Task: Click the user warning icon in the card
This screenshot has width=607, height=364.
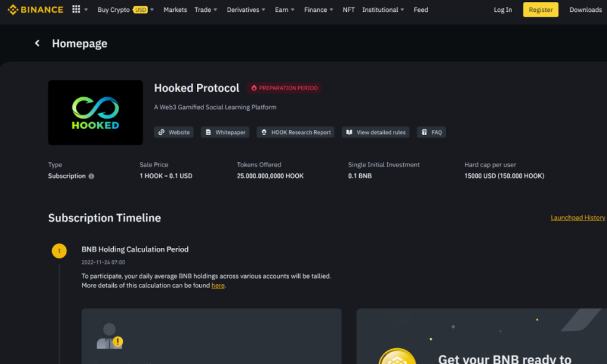Action: [110, 336]
